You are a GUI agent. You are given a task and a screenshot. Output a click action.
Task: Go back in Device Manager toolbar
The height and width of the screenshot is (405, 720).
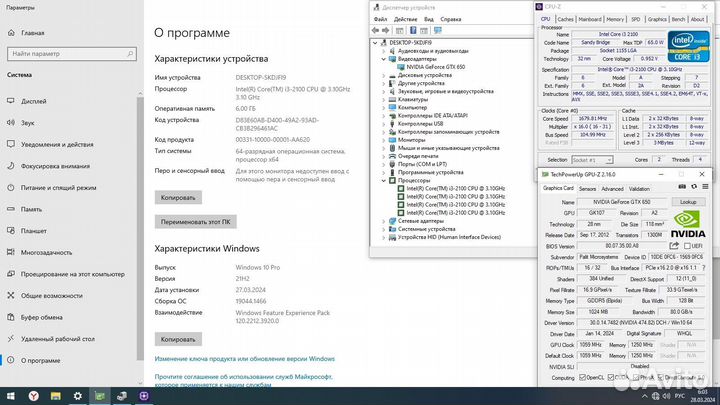(x=375, y=30)
